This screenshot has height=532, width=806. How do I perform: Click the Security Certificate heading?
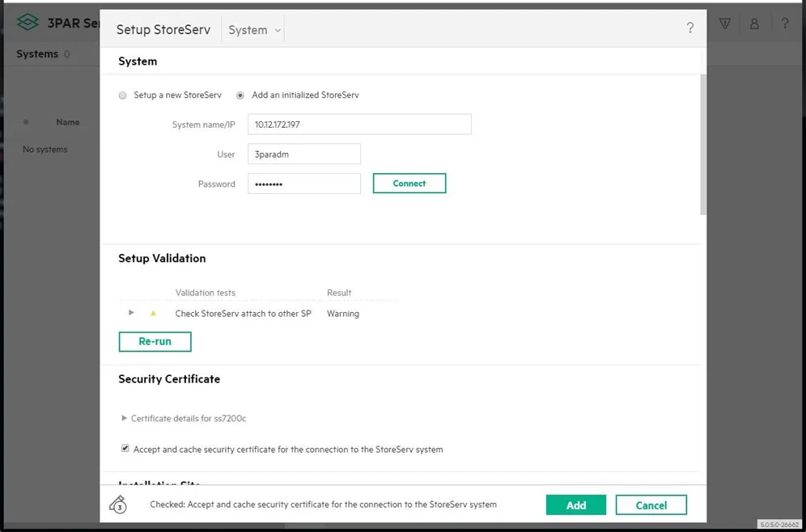tap(169, 379)
